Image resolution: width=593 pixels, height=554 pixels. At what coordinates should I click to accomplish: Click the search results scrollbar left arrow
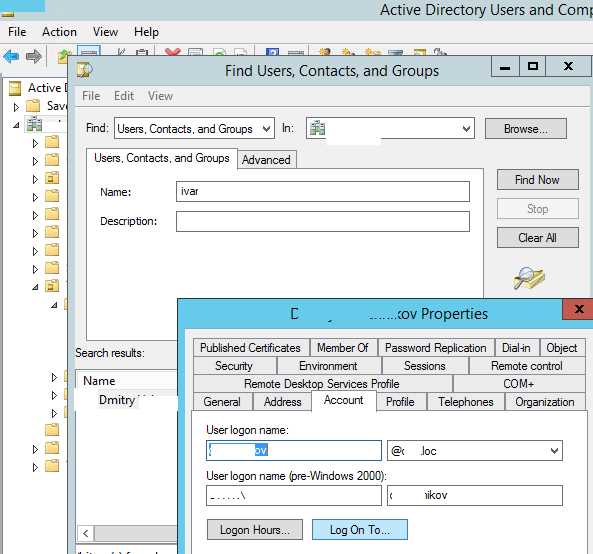(85, 533)
